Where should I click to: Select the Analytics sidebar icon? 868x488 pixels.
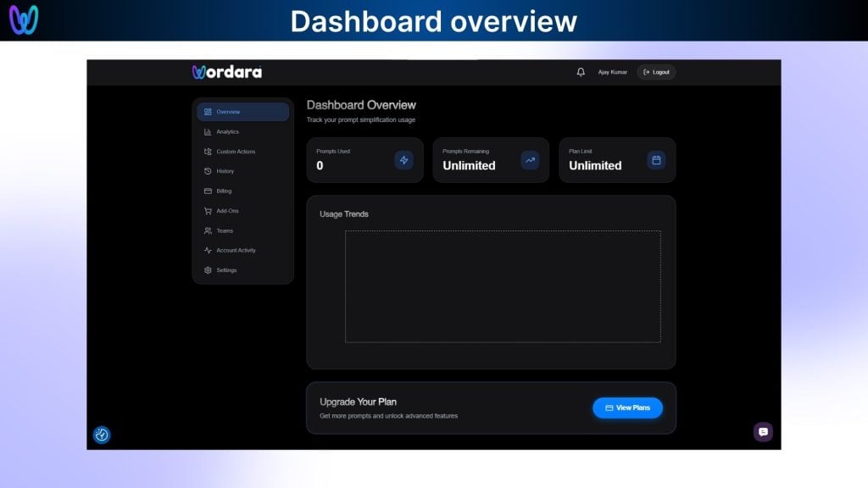coord(208,131)
